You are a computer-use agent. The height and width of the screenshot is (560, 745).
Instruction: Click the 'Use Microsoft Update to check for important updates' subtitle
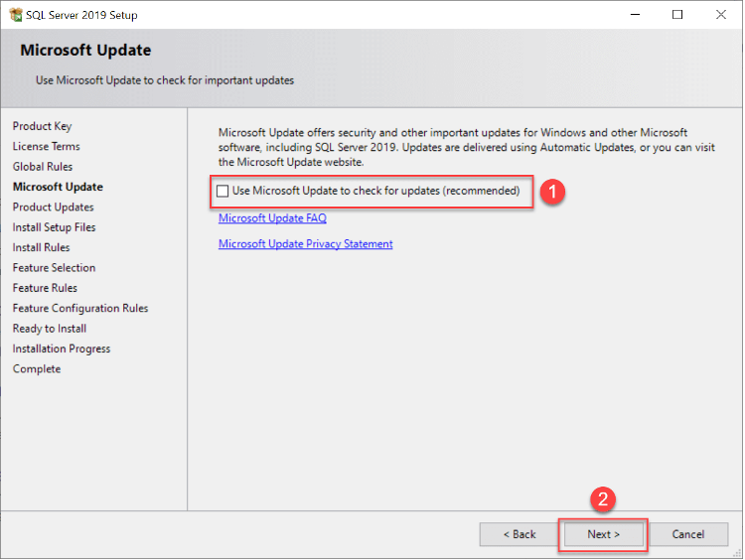[165, 80]
